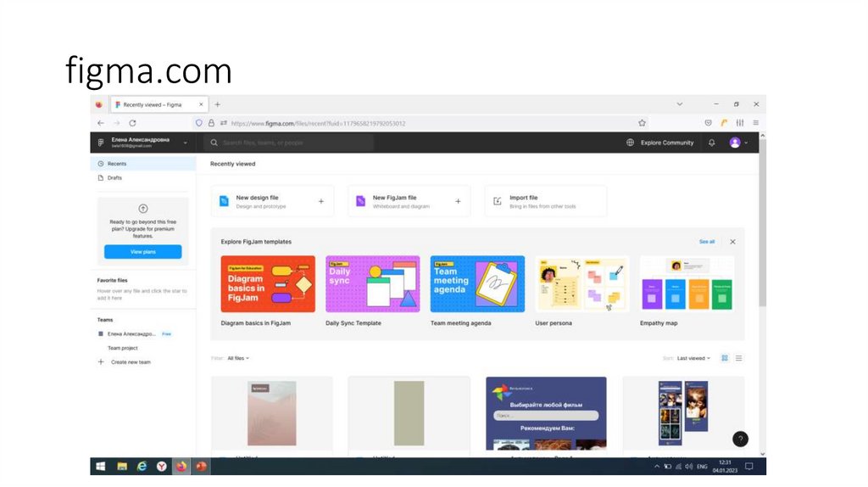Click the help question mark button
Viewport: 868px width, 487px height.
pos(740,439)
